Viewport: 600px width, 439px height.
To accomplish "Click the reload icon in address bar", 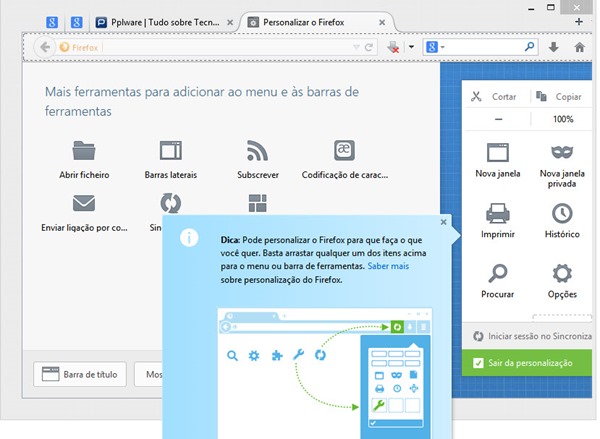I will pyautogui.click(x=369, y=47).
